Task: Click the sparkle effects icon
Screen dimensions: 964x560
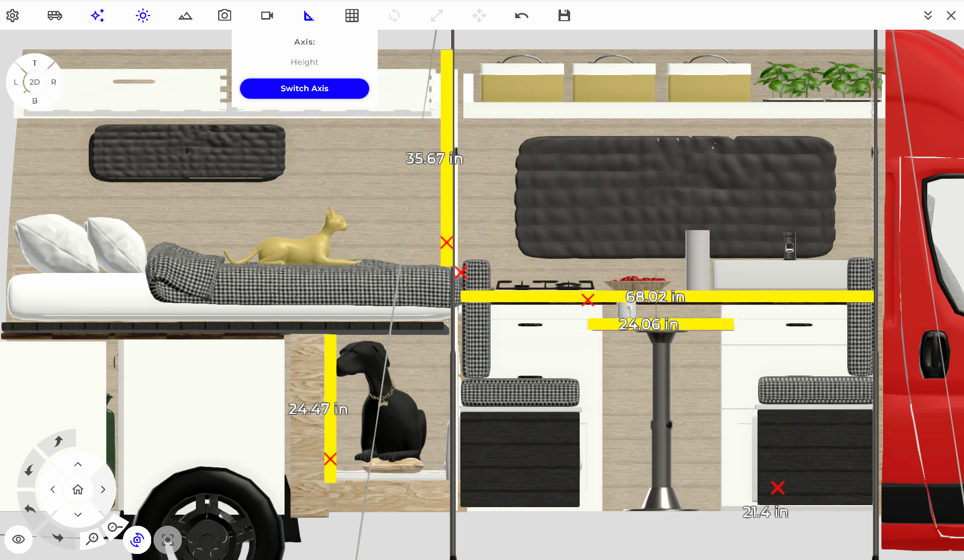Action: 98,16
